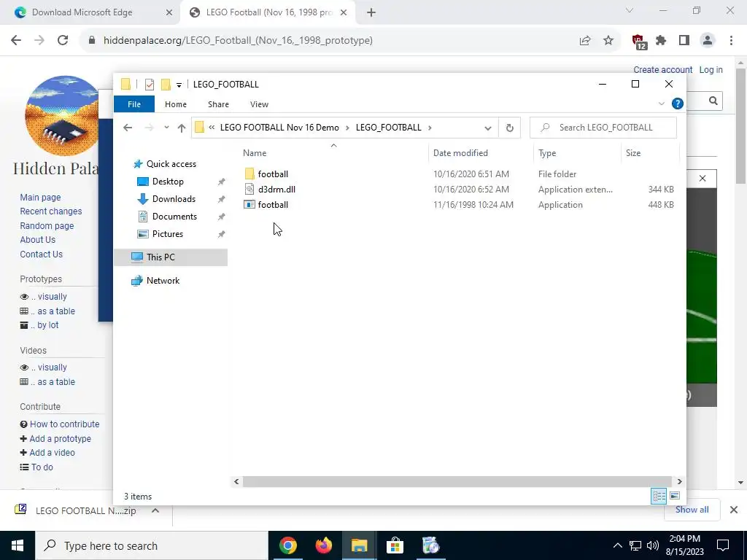
Task: Select Desktop in Quick access
Action: click(x=168, y=182)
